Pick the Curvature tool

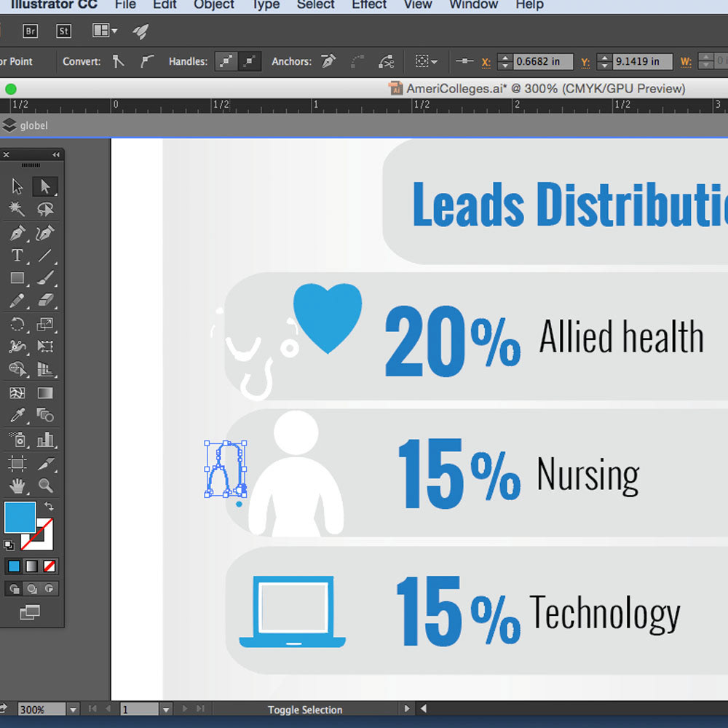(45, 233)
